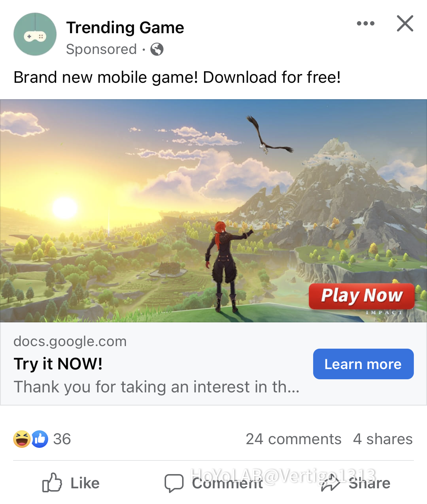Tap the blue thumbs-up reaction icon
The height and width of the screenshot is (504, 427).
pos(39,439)
